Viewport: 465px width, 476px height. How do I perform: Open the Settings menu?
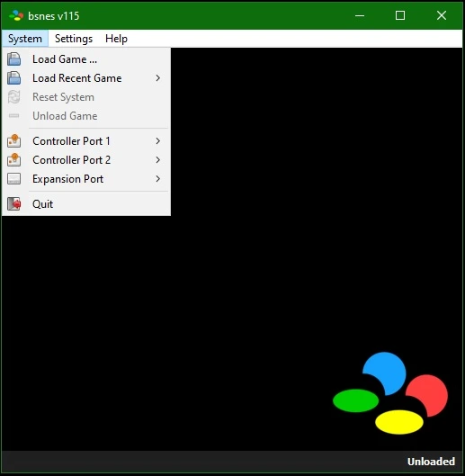click(74, 39)
